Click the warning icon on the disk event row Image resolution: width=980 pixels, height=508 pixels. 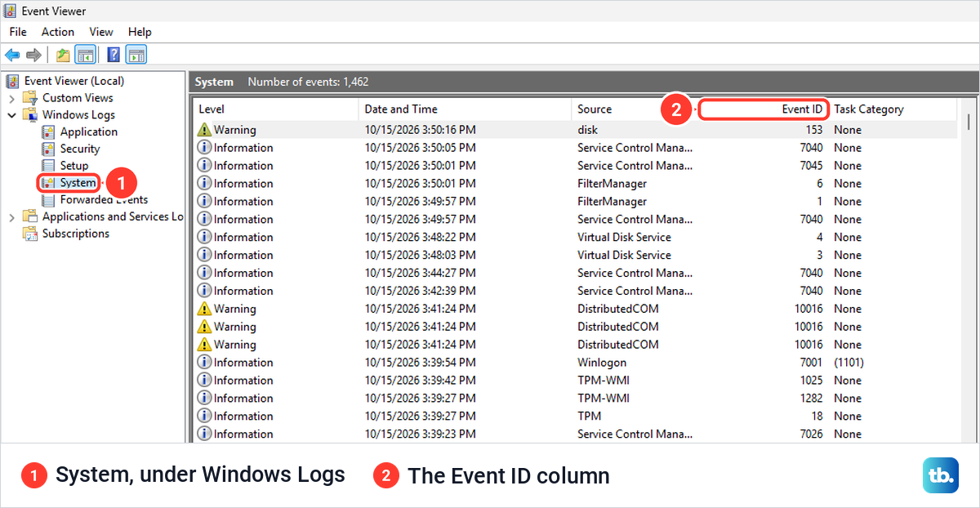click(204, 130)
